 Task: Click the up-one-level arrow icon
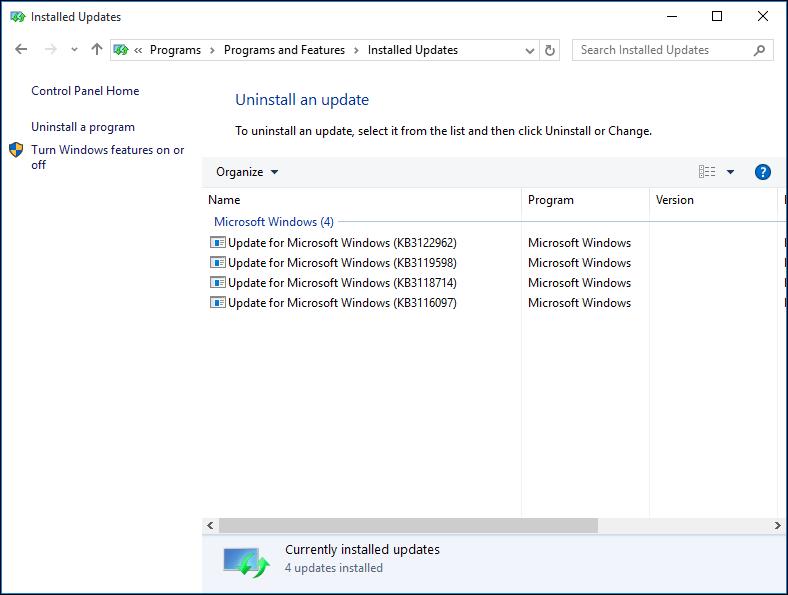click(x=96, y=50)
